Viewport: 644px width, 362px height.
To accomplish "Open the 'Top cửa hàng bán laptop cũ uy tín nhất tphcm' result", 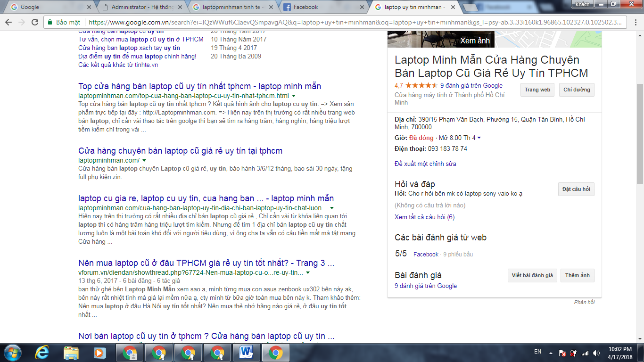I will [x=199, y=86].
